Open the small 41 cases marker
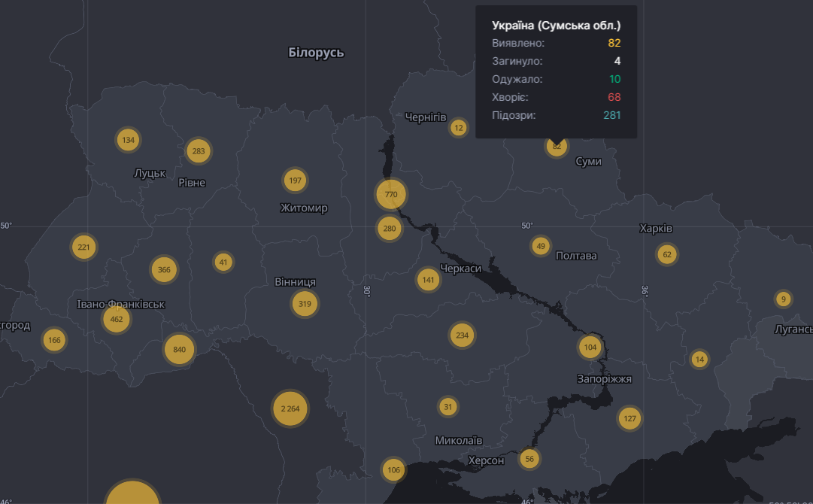 coord(223,263)
